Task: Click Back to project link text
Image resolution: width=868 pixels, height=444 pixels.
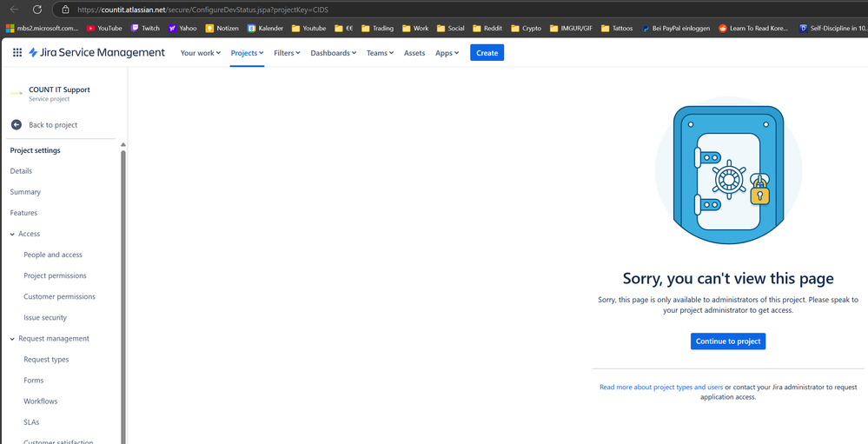Action: pos(53,125)
